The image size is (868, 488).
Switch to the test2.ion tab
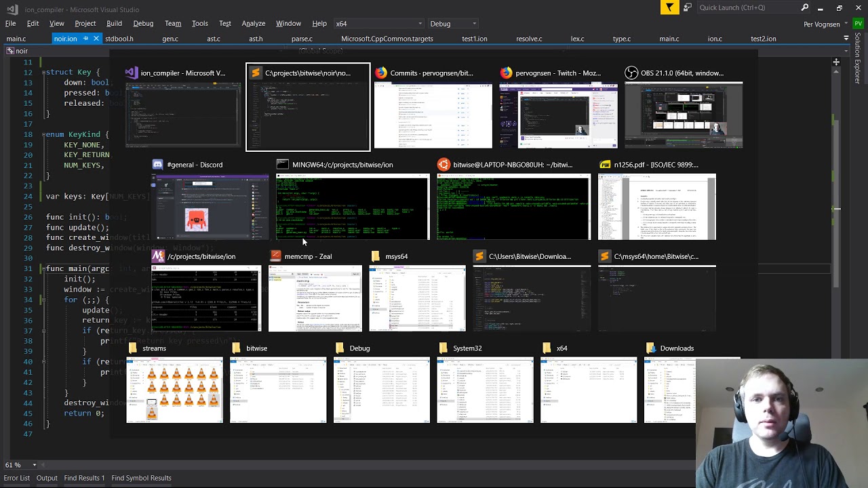[764, 39]
